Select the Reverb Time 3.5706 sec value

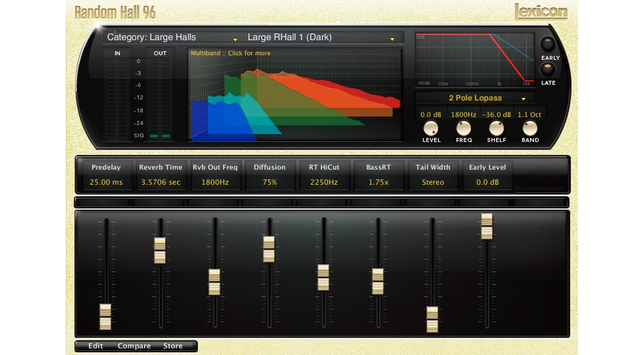click(161, 182)
